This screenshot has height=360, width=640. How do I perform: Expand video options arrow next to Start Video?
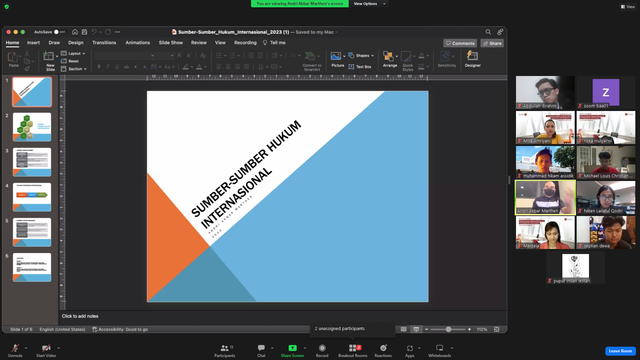click(58, 348)
